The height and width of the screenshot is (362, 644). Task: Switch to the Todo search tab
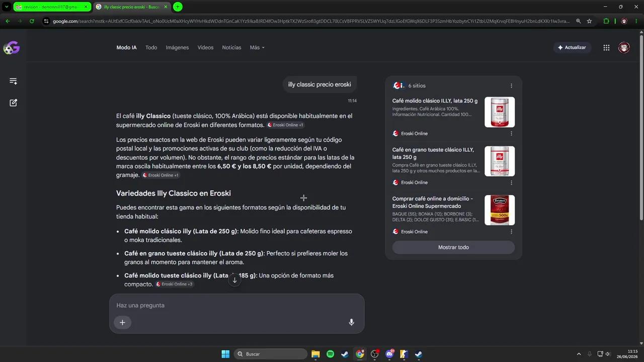151,48
